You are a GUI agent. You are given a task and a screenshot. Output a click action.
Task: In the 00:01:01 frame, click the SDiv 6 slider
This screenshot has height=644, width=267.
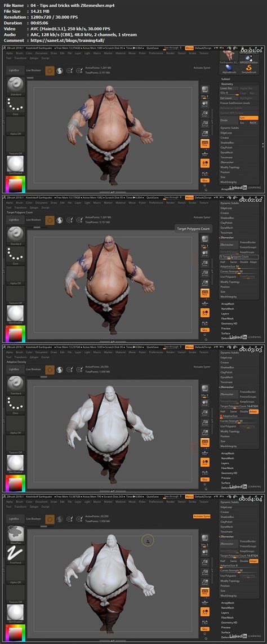pyautogui.click(x=229, y=93)
